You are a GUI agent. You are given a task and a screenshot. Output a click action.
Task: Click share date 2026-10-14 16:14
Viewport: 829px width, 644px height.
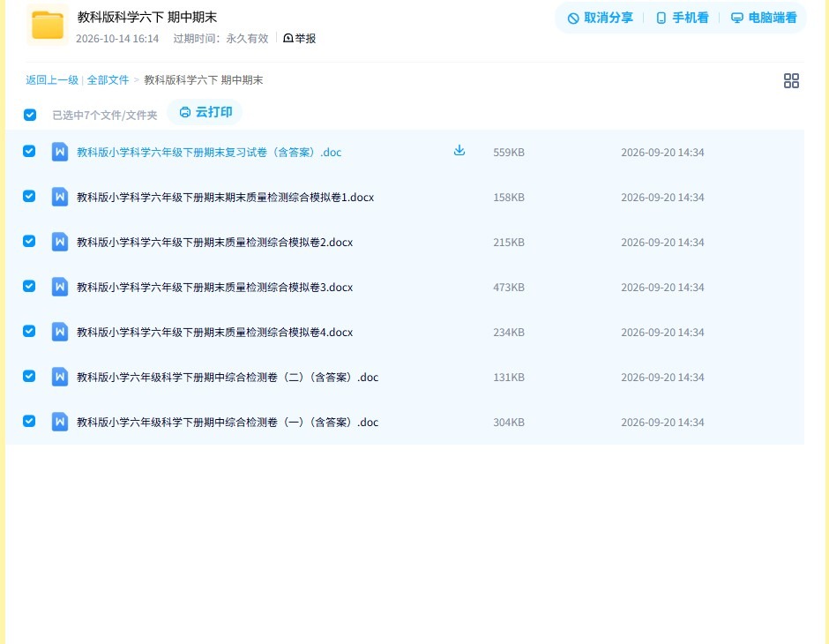117,39
